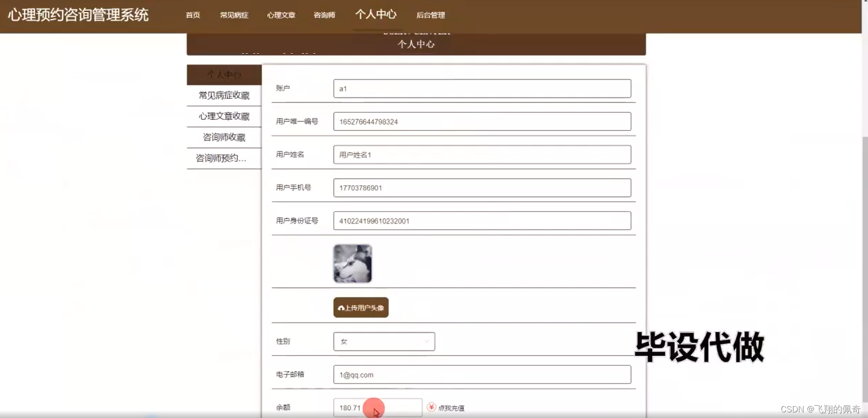Click the 心理预约咨询管理系统 site title
Image resolution: width=868 pixels, height=418 pixels.
(x=78, y=15)
